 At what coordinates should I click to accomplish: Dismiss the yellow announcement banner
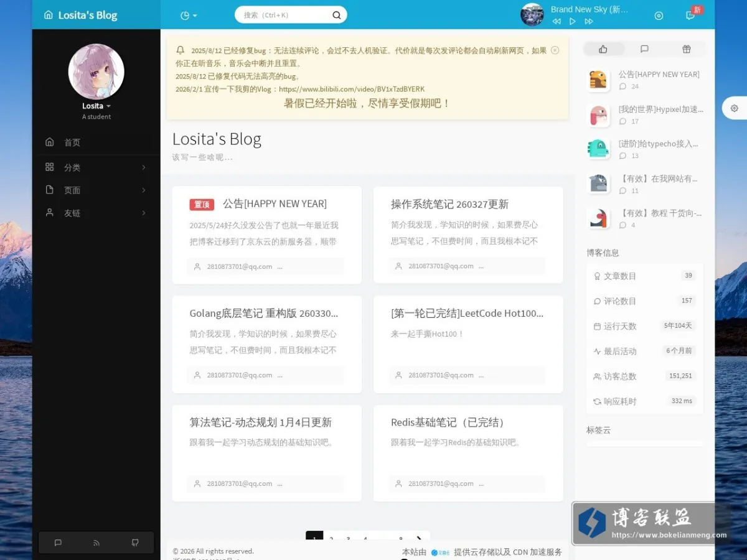pos(555,50)
